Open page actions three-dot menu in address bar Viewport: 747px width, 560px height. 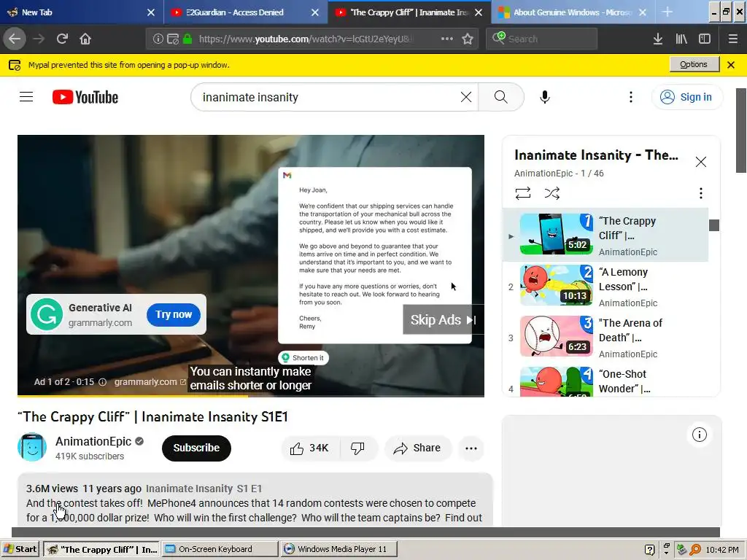coord(447,39)
